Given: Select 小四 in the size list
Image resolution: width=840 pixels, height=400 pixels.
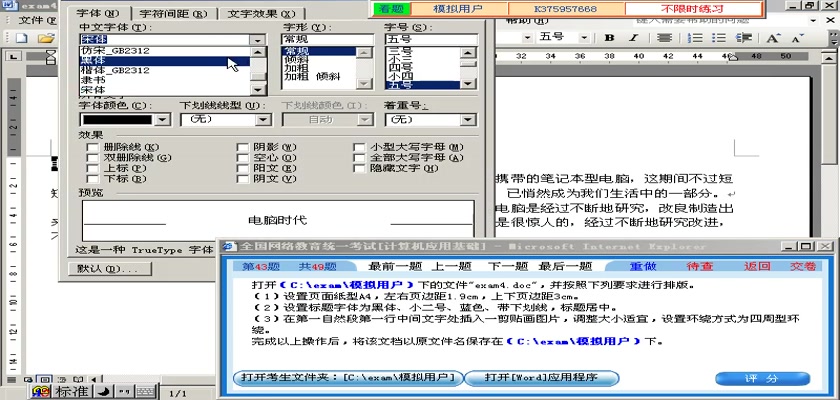Looking at the screenshot, I should pyautogui.click(x=422, y=77).
